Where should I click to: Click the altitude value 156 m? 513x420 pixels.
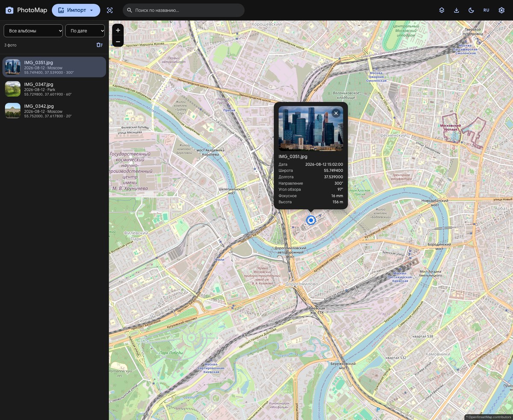tap(338, 202)
